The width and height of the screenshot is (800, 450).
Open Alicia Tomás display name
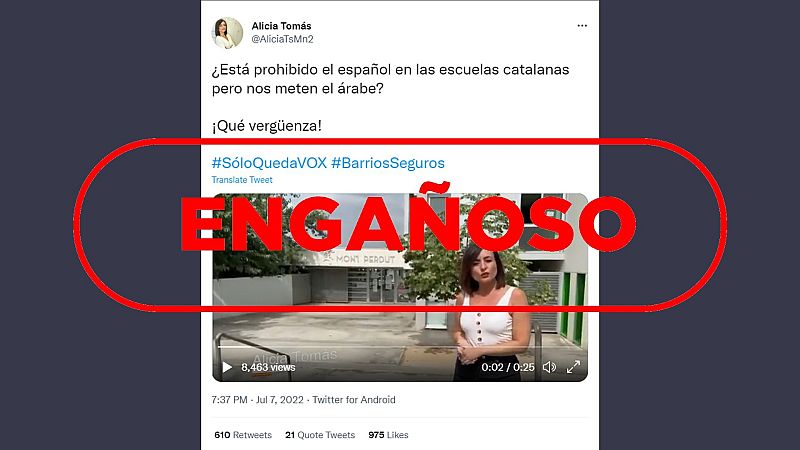(x=281, y=26)
